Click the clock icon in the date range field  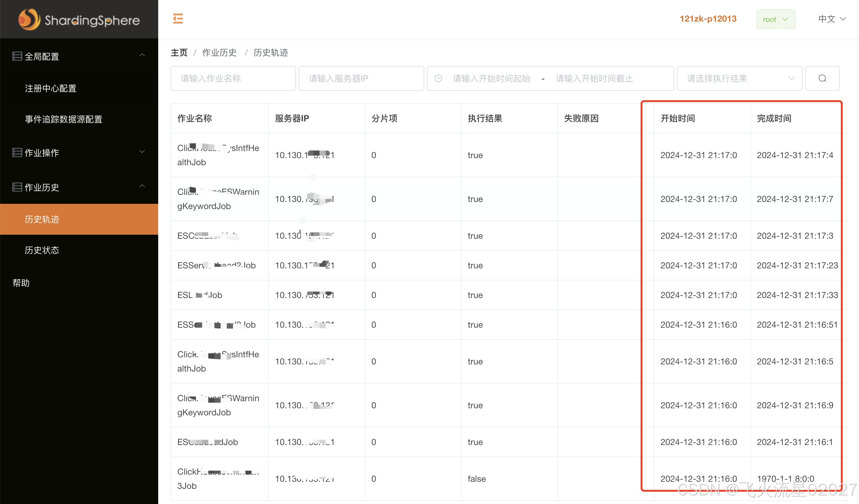click(x=438, y=78)
